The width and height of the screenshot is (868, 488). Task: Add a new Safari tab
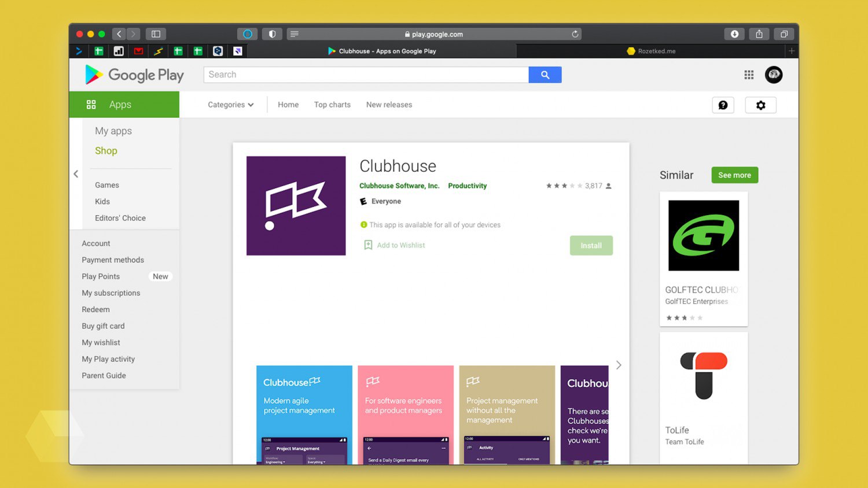click(792, 51)
